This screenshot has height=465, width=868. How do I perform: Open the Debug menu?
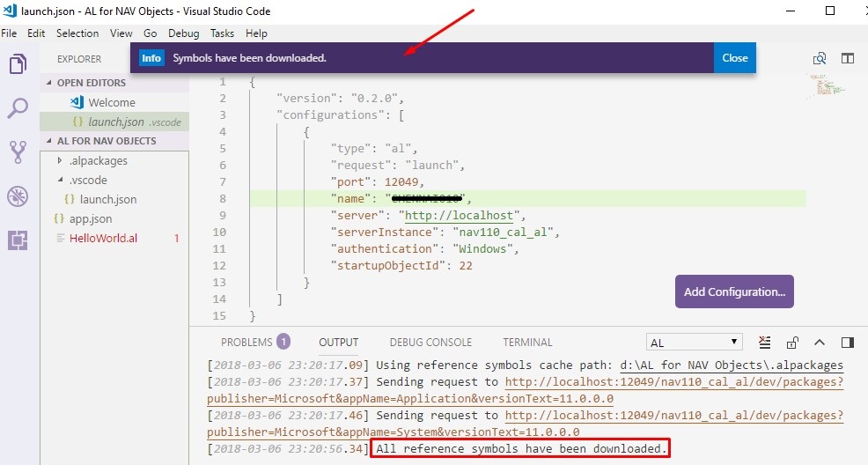184,33
